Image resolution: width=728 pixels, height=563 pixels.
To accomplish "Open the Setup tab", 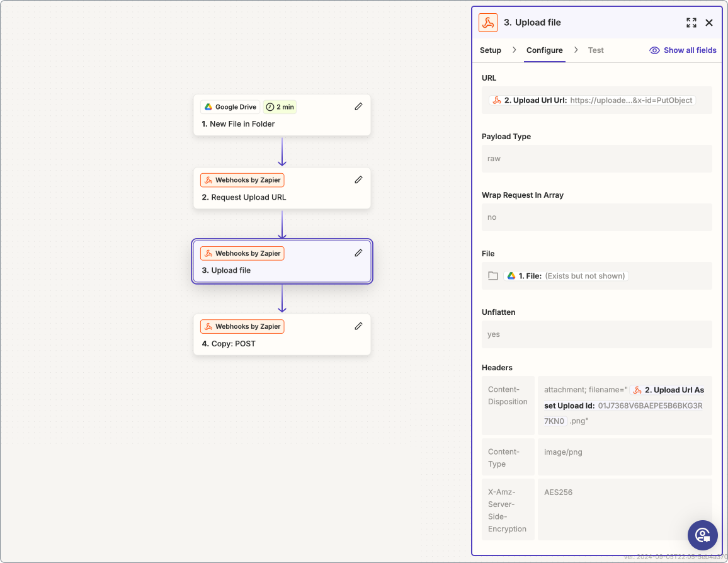I will 491,50.
